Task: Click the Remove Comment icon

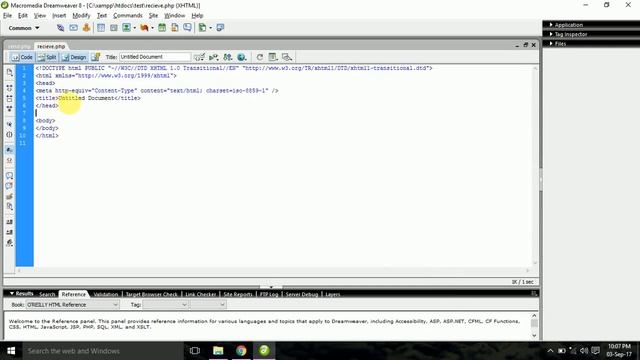Action: tap(9, 186)
